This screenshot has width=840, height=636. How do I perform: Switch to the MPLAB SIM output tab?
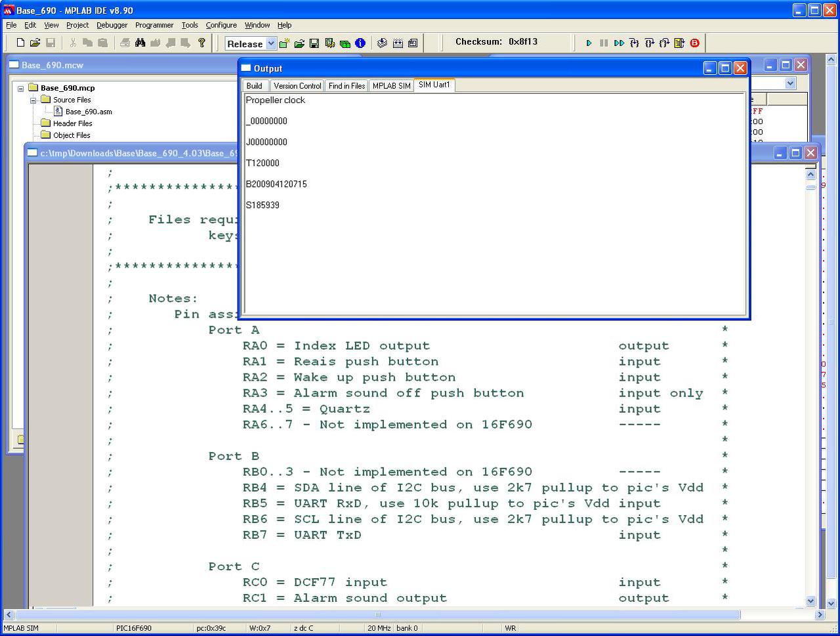coord(392,86)
